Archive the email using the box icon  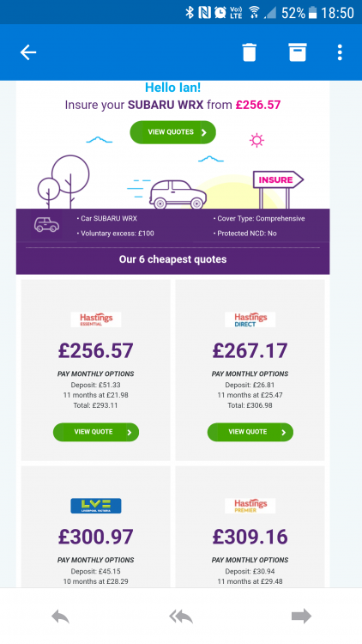coord(298,52)
